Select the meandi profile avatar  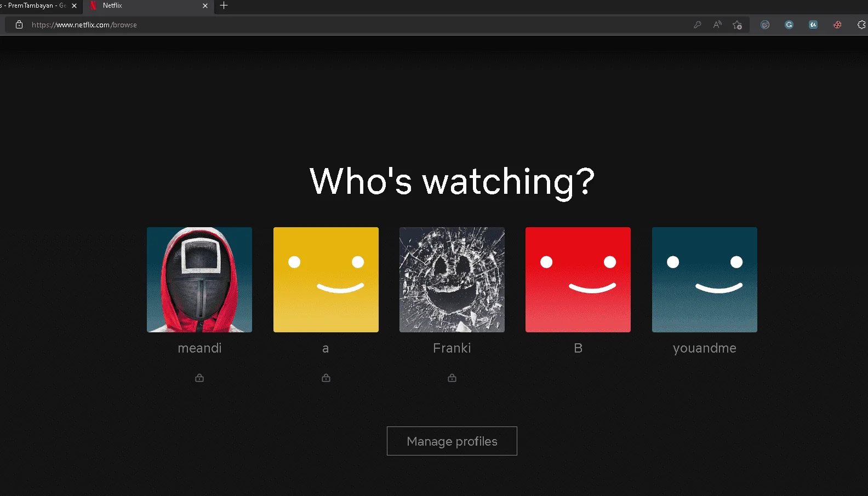click(199, 280)
